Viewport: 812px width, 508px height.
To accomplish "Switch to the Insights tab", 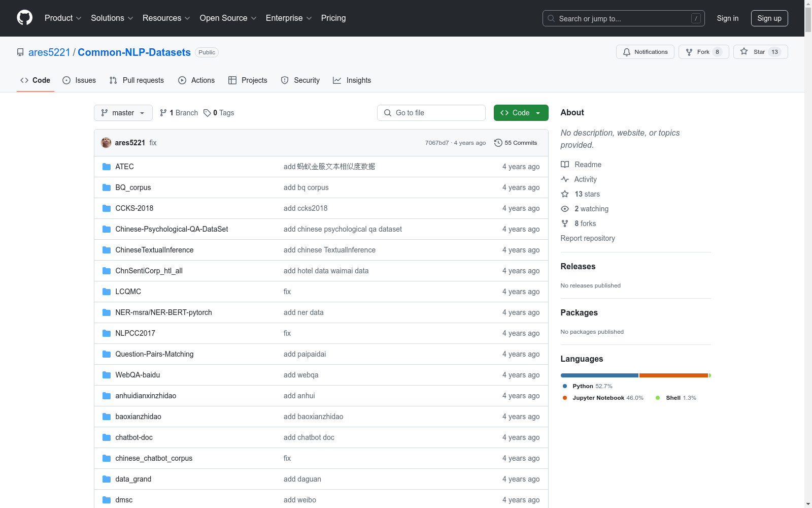I will tap(352, 80).
